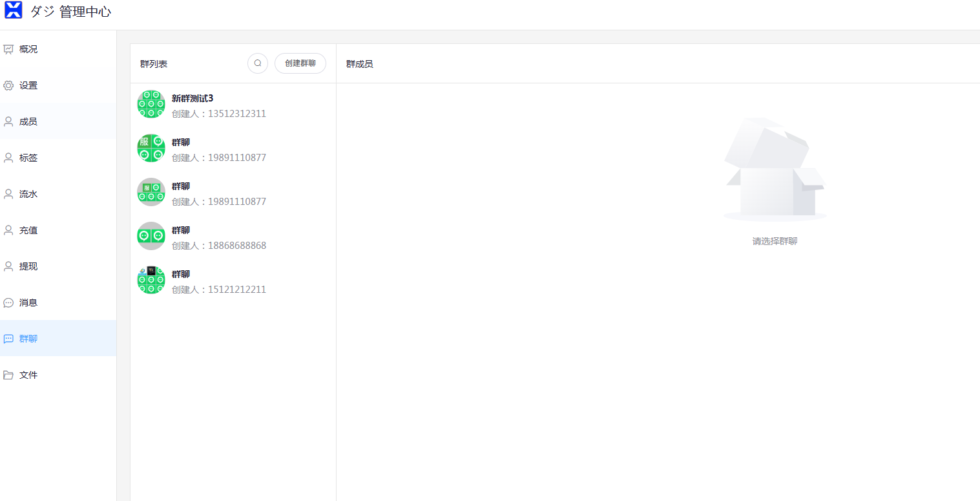
Task: Click the 群聊 chat icon in sidebar
Action: coord(8,339)
